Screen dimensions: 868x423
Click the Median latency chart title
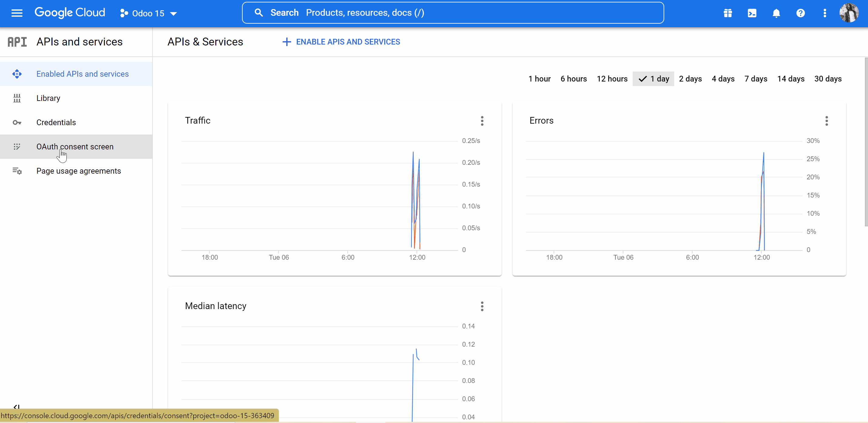(216, 306)
